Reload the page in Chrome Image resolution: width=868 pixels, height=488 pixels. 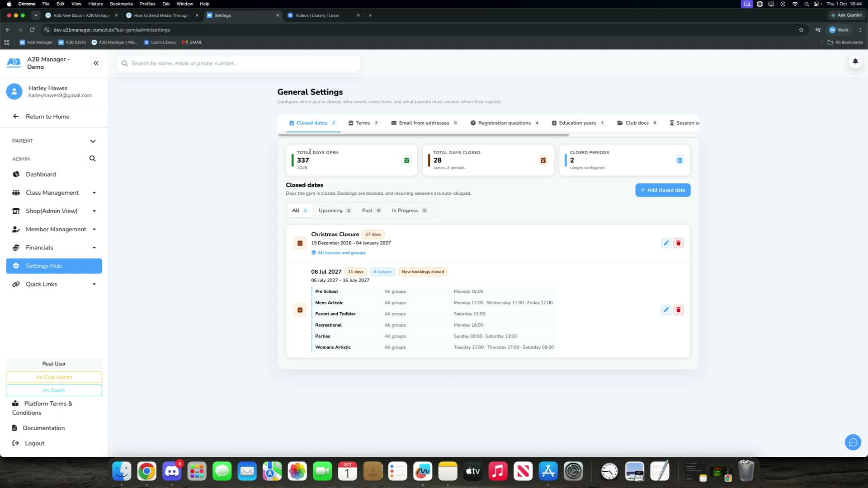click(32, 30)
